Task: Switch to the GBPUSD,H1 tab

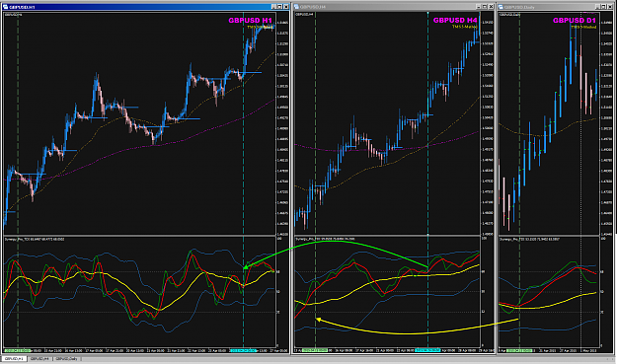Action: (14, 359)
